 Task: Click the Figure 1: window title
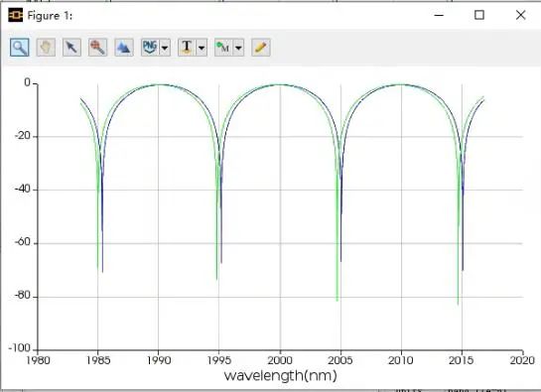(x=50, y=16)
